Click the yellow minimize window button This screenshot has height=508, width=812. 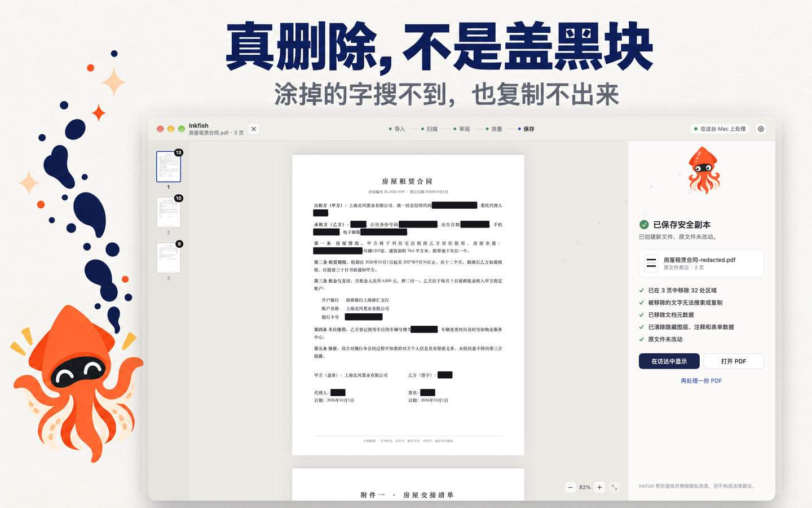(171, 129)
